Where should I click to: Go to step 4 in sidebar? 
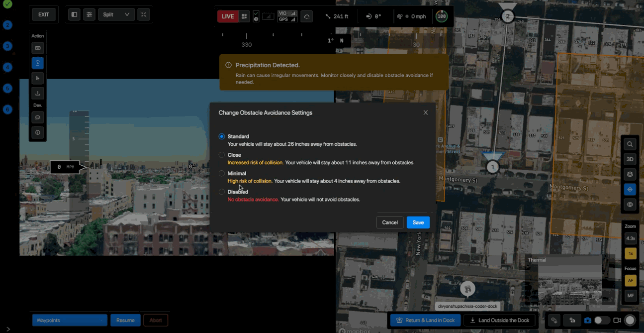7,67
